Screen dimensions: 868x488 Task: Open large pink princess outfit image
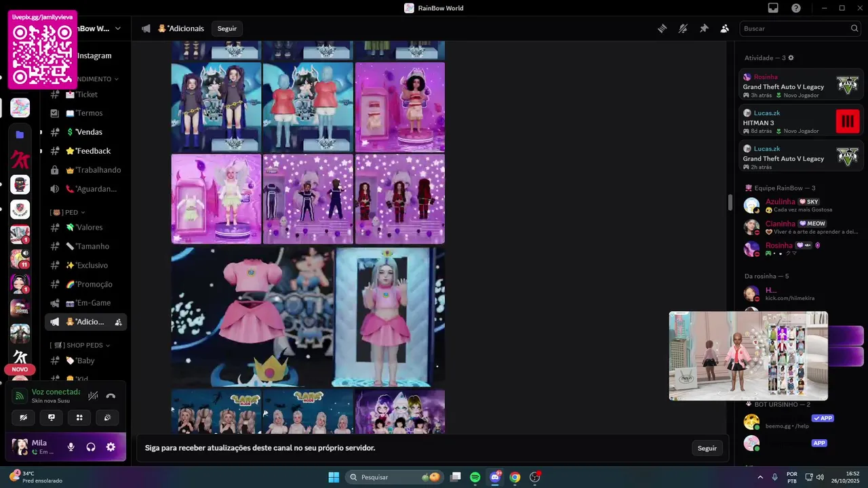point(308,317)
